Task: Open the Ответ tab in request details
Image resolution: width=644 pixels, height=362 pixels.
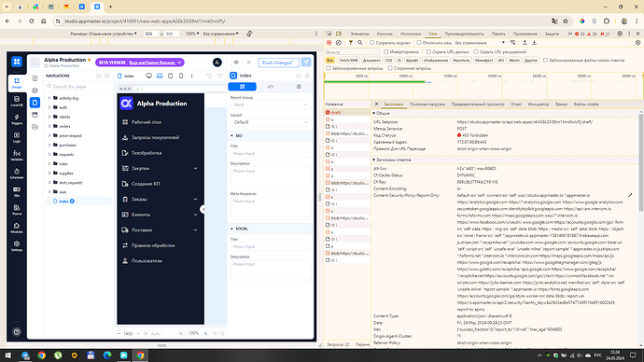Action: click(516, 104)
